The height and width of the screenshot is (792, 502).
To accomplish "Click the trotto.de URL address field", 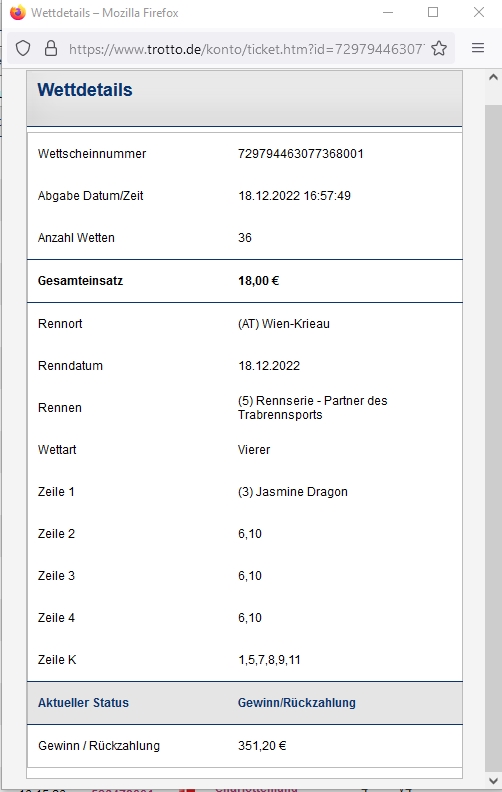I will [x=246, y=49].
